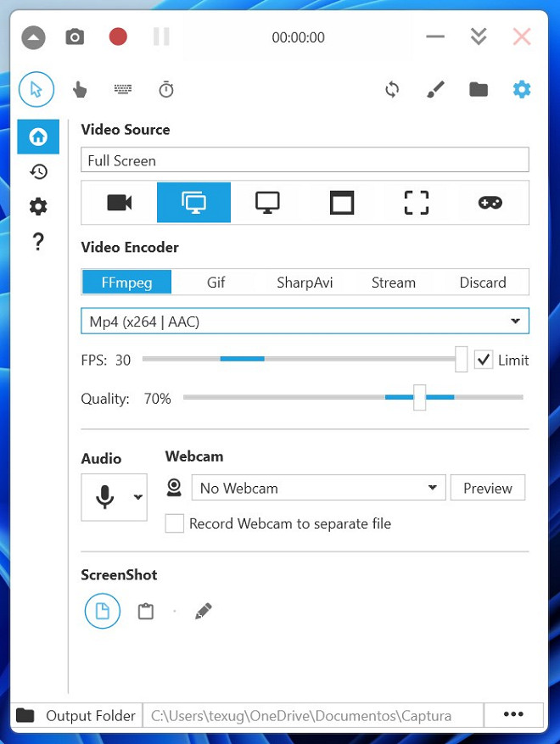
Task: Open the paintbrush drawing tool
Action: (435, 89)
